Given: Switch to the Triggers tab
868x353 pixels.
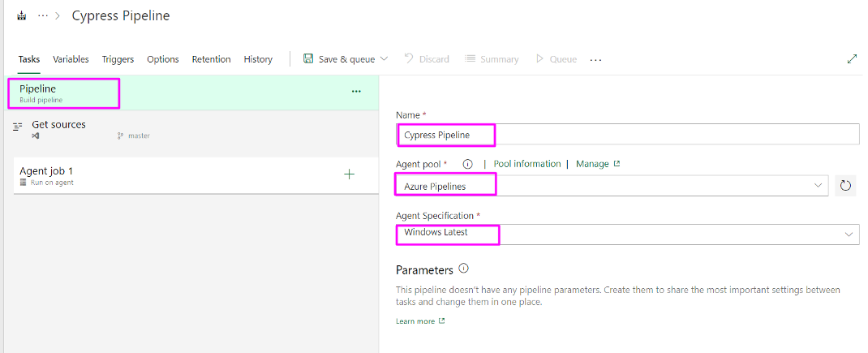Looking at the screenshot, I should [118, 59].
